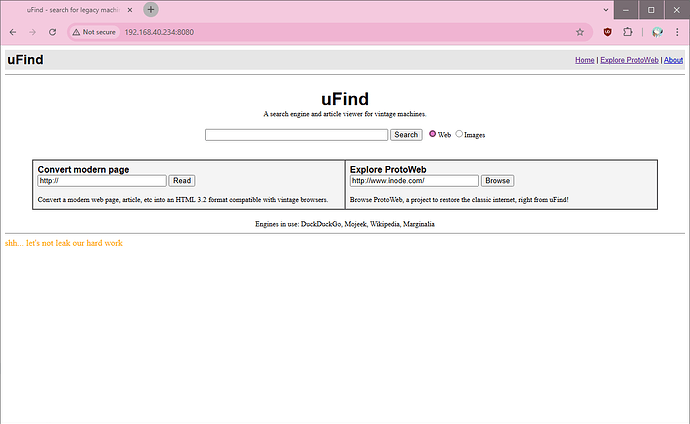Click the large uFind page title
This screenshot has width=690, height=424.
tap(345, 99)
